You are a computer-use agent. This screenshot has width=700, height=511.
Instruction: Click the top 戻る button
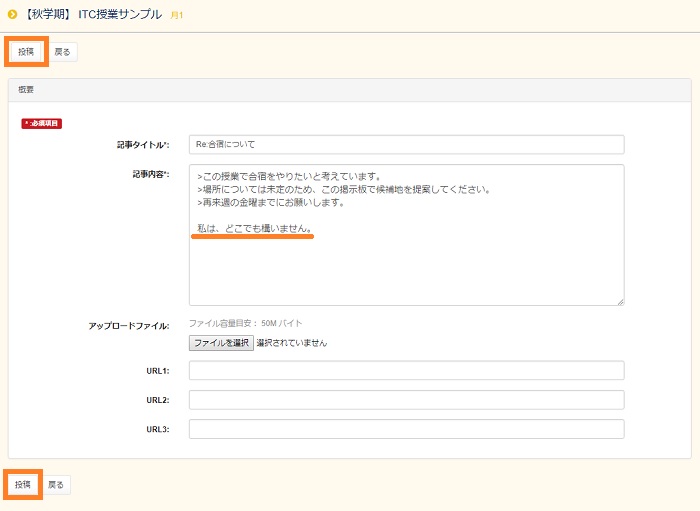click(x=62, y=51)
